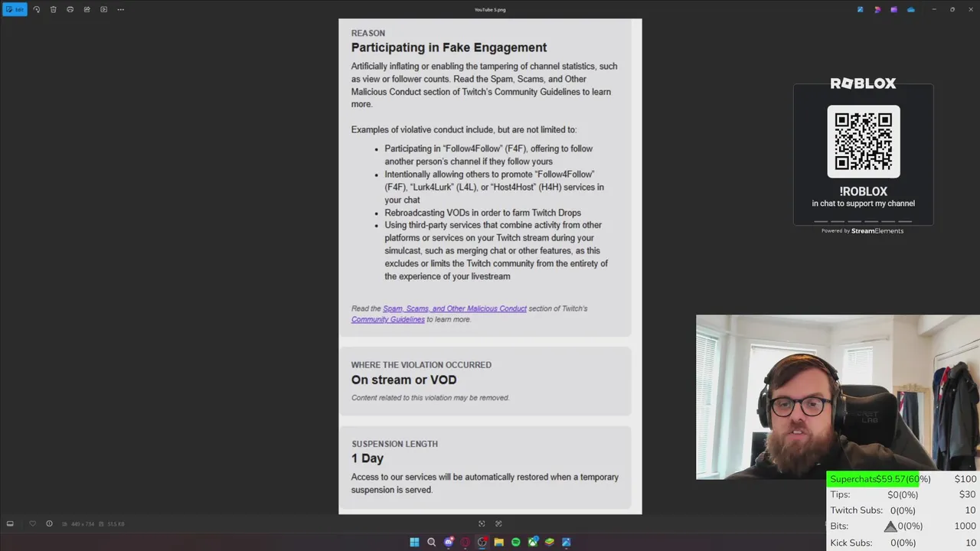Viewport: 980px width, 551px height.
Task: Click the Content related to this violation note
Action: coord(430,398)
